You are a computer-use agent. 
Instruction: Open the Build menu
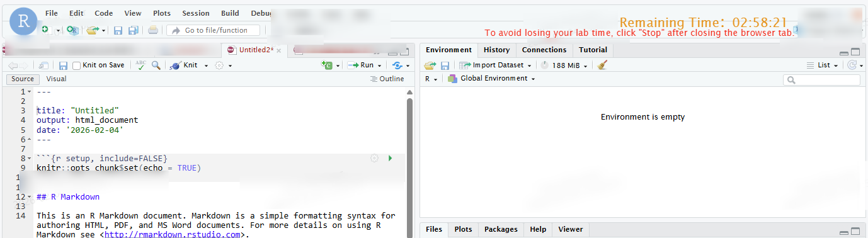tap(230, 13)
